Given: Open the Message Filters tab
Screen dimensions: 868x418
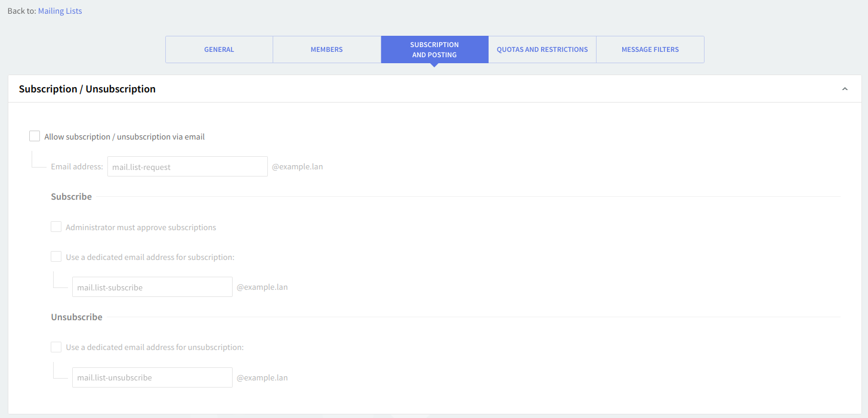Looking at the screenshot, I should coord(650,49).
